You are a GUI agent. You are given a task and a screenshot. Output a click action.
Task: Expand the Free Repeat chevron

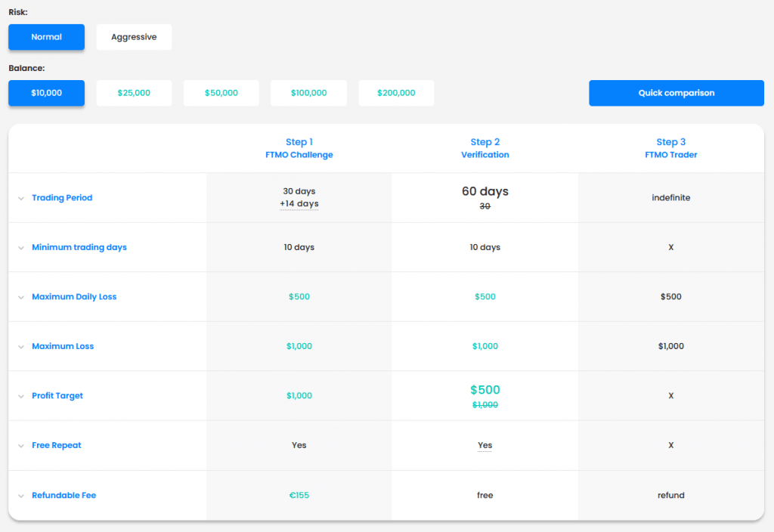[20, 446]
